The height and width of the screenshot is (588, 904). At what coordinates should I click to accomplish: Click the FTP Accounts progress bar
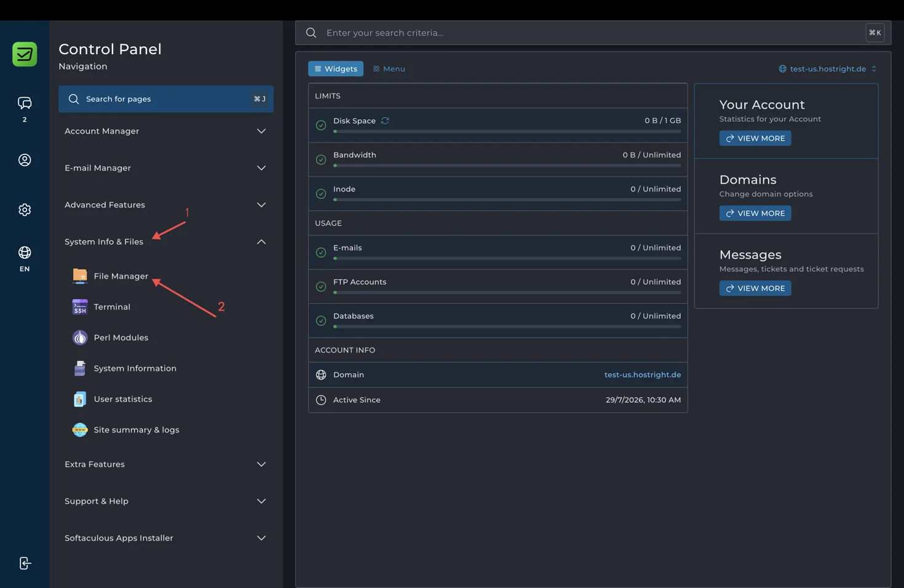507,293
